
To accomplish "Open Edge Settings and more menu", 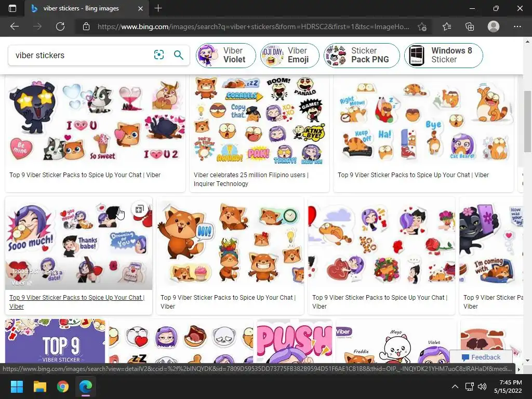I will pyautogui.click(x=517, y=26).
